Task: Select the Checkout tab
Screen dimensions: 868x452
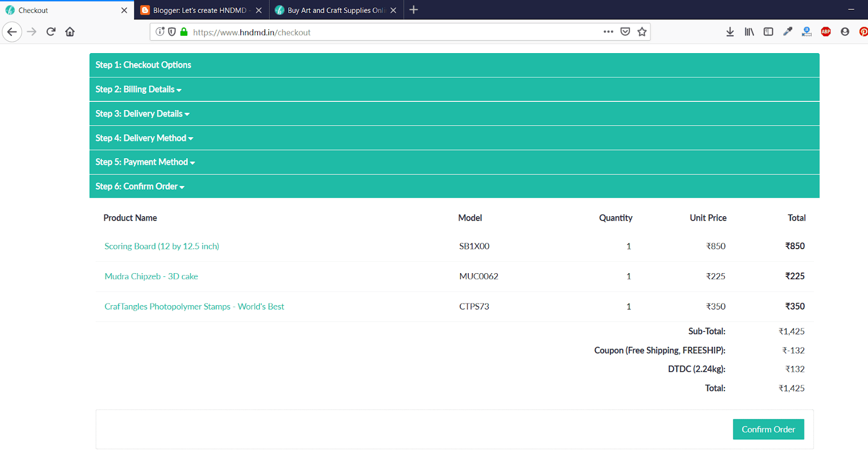Action: pyautogui.click(x=67, y=10)
